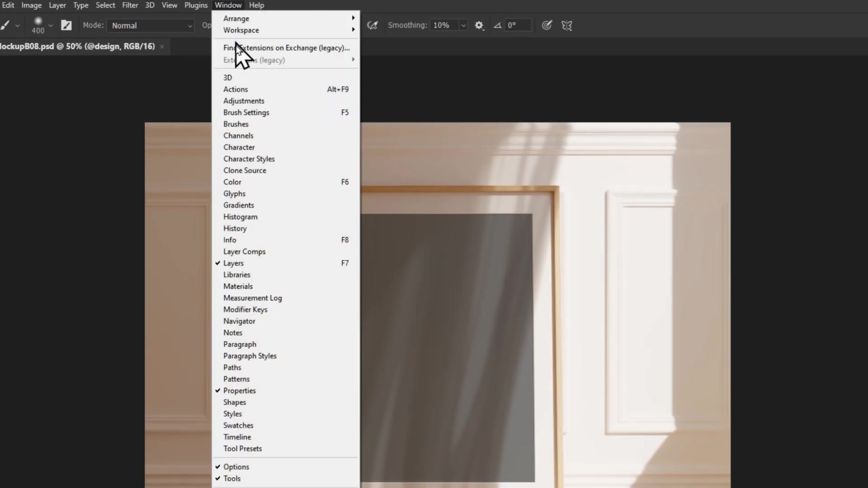Click Find Extensions on Exchange (legacy)
This screenshot has height=488, width=868.
[x=286, y=47]
